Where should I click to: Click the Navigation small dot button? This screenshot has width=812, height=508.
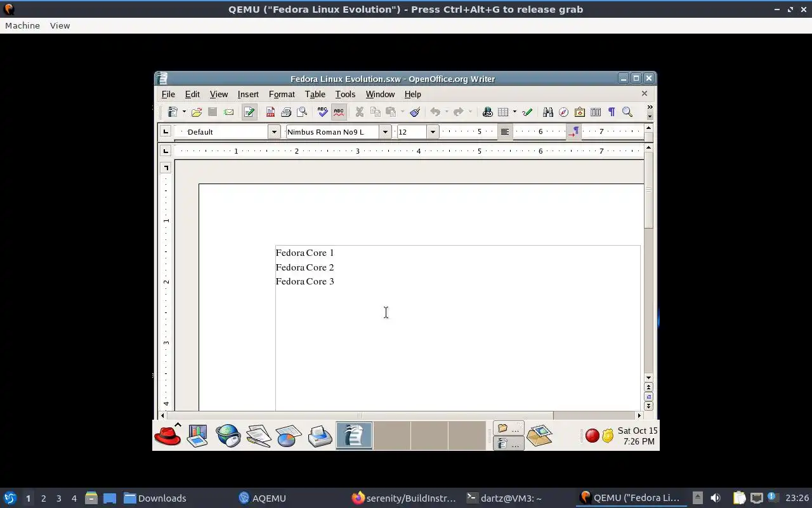(648, 396)
